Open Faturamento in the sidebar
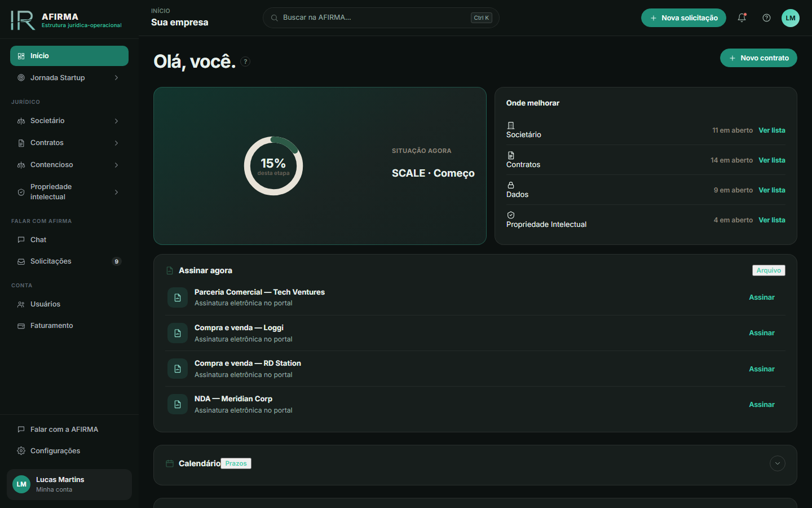This screenshot has width=812, height=508. 69,326
